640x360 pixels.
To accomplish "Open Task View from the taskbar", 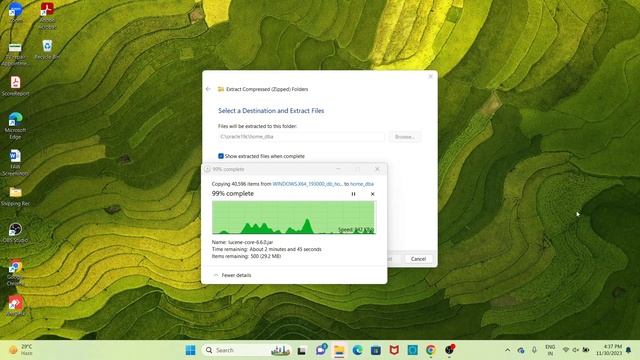I will click(x=302, y=350).
